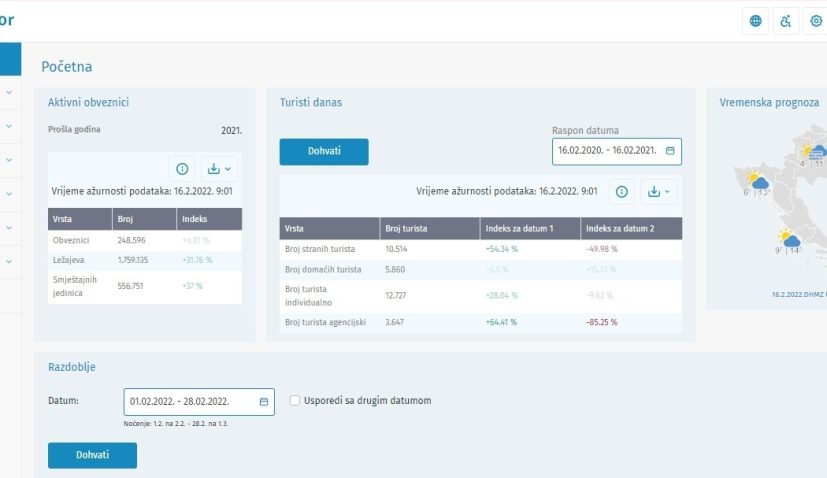The image size is (827, 478).
Task: Open calendar icon in Raspon datuma field
Action: (x=670, y=151)
